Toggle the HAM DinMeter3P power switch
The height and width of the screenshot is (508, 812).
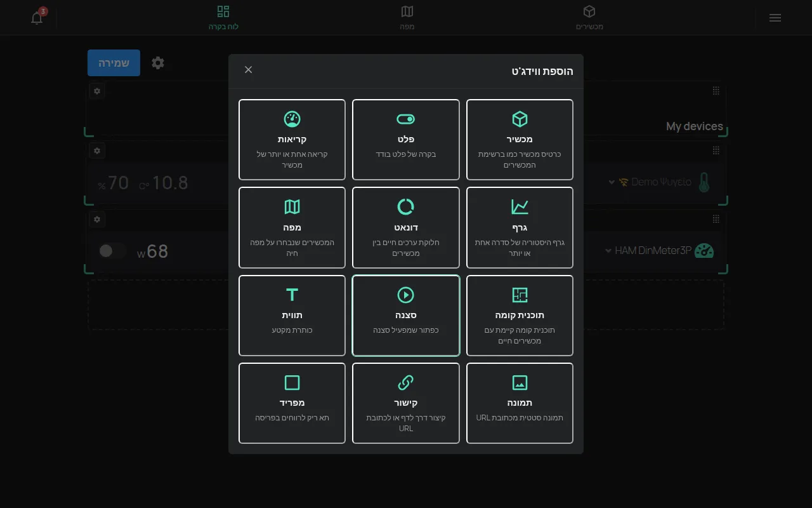[112, 251]
